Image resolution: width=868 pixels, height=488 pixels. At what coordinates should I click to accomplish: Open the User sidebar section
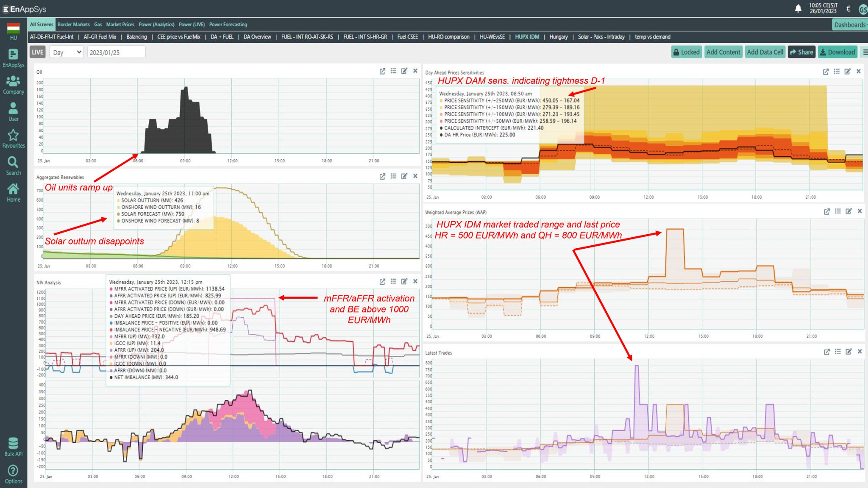(x=14, y=112)
